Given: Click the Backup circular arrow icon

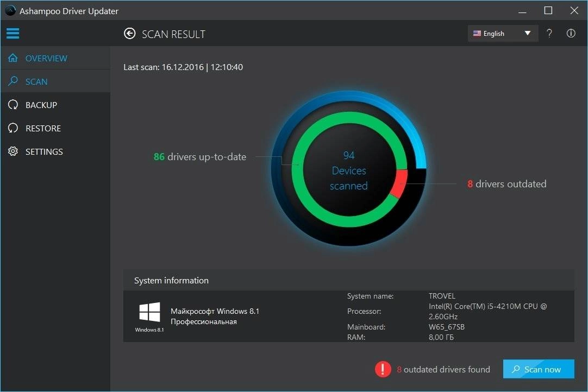Looking at the screenshot, I should tap(12, 105).
